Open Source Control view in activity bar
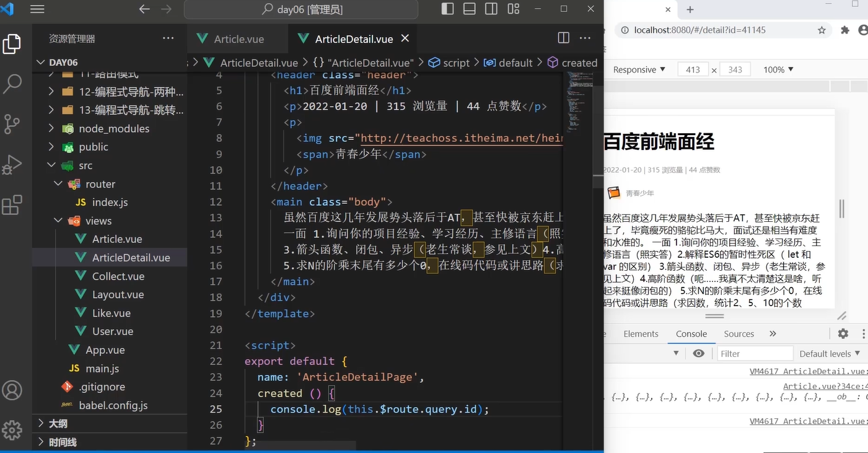The width and height of the screenshot is (868, 453). tap(12, 124)
